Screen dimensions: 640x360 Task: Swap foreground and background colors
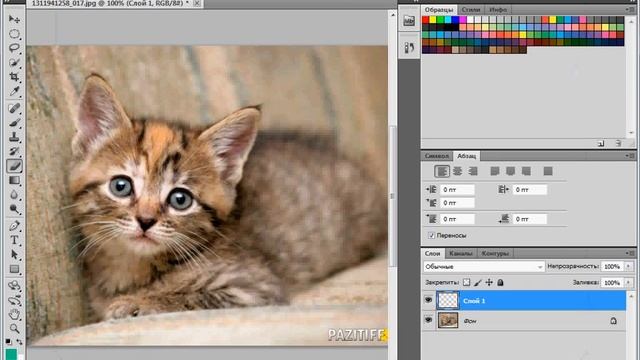[x=19, y=341]
